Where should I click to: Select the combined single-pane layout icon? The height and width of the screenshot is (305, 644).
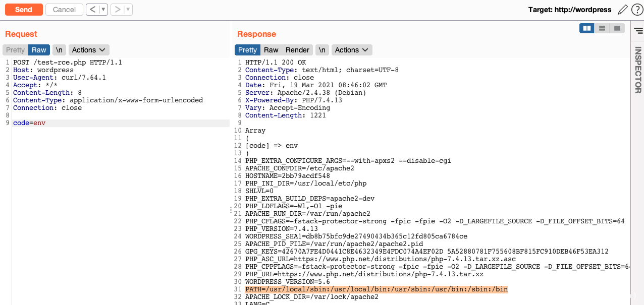[x=617, y=28]
